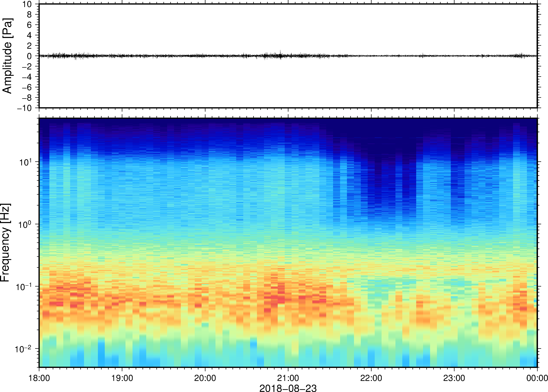Click the amplitude tick label '-6'
548x392 pixels.
click(27, 87)
